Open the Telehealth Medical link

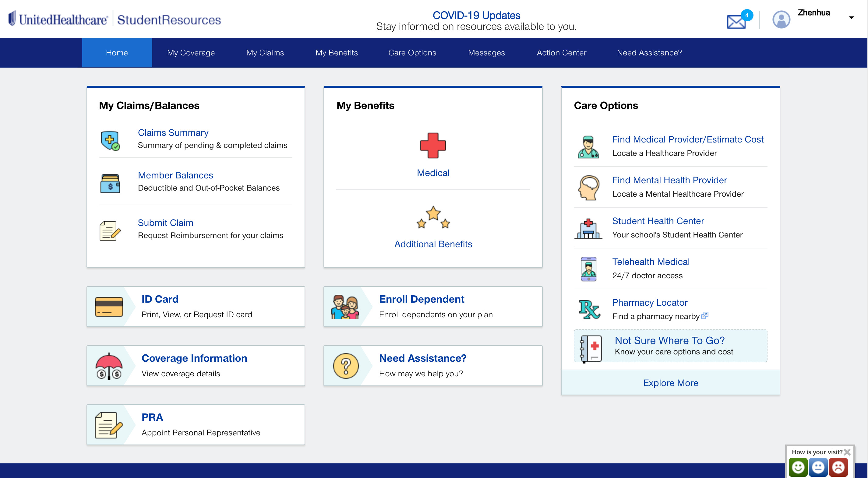click(651, 262)
